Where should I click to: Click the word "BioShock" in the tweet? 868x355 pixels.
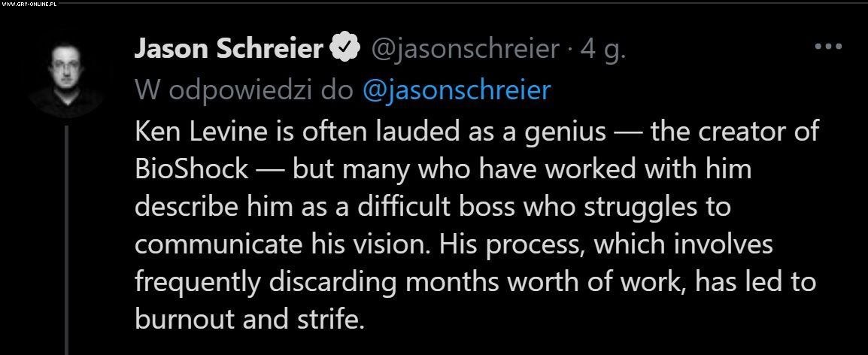point(192,168)
